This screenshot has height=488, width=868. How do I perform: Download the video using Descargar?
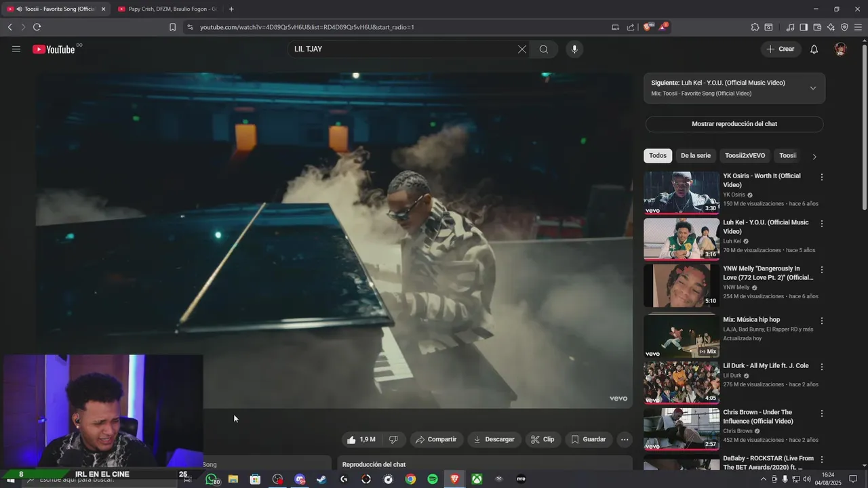494,439
